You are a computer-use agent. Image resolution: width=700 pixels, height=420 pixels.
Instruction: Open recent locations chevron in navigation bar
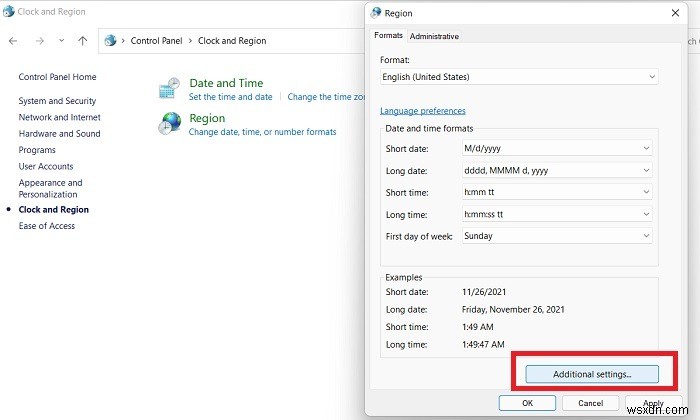61,41
